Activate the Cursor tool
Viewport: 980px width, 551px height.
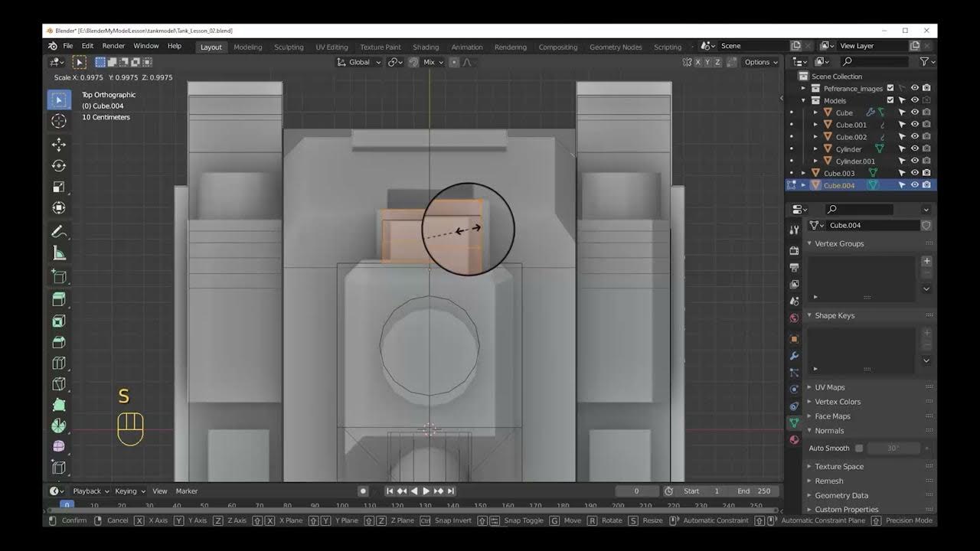(59, 121)
